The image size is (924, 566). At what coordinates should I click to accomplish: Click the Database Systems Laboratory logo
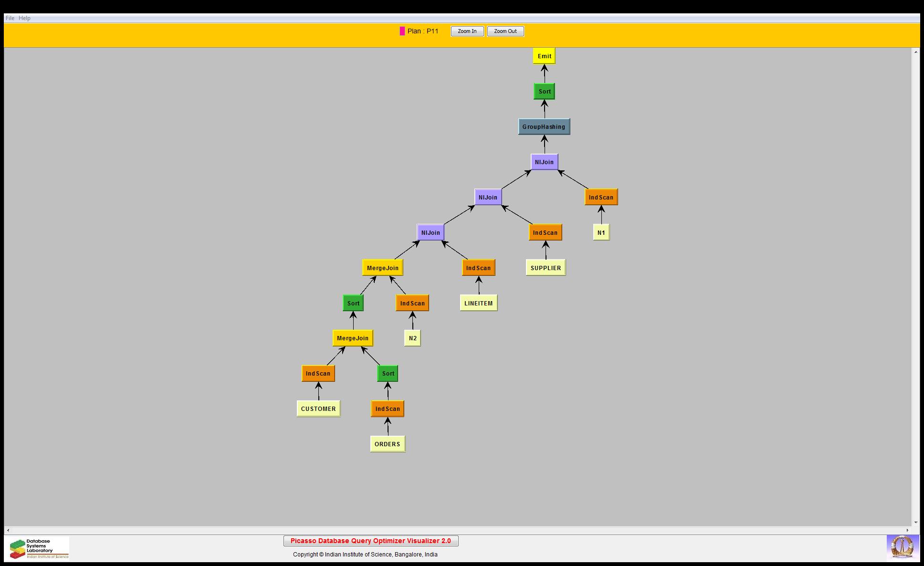(37, 548)
